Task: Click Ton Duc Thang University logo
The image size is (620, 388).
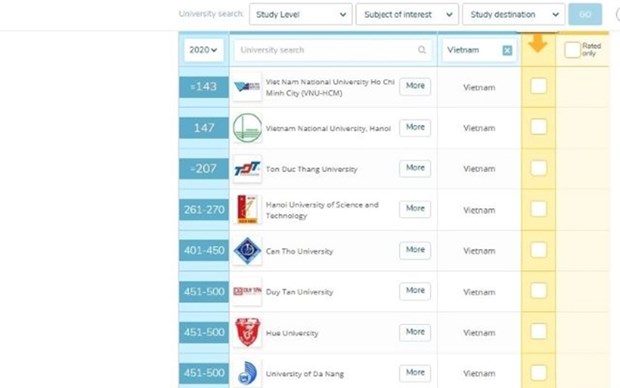Action: [x=247, y=169]
